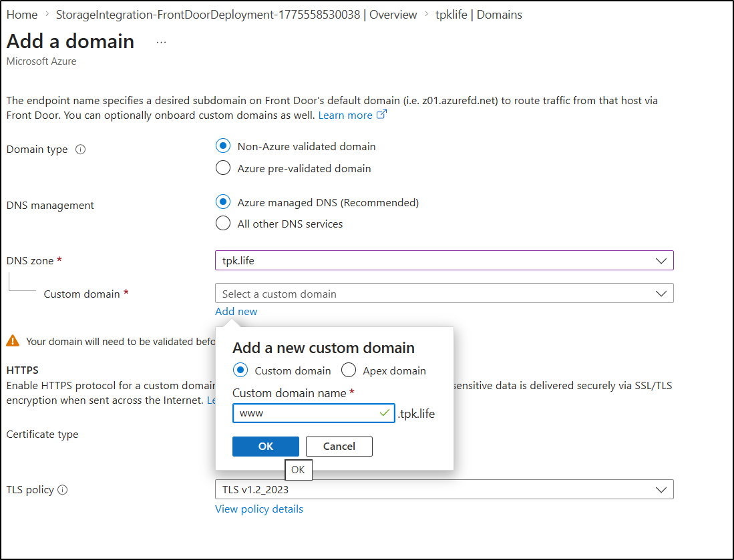Open tpklife | Domains breadcrumb
The height and width of the screenshot is (560, 734).
click(x=479, y=14)
